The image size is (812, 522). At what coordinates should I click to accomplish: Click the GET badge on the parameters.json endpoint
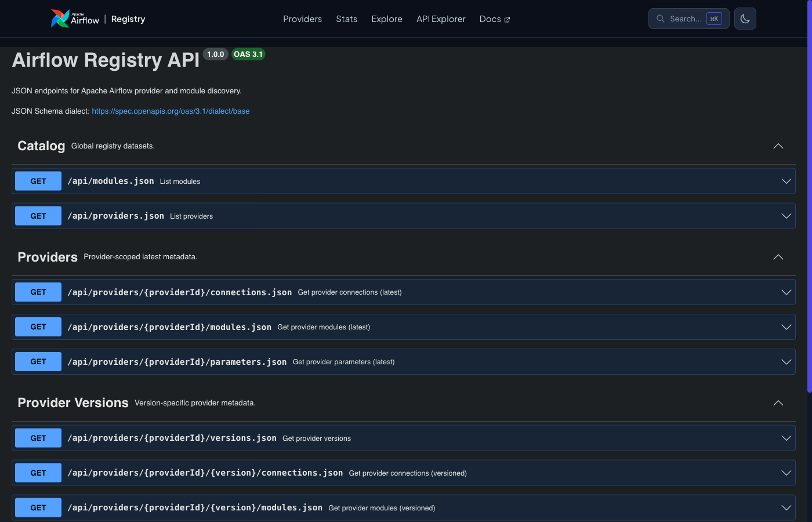click(38, 361)
